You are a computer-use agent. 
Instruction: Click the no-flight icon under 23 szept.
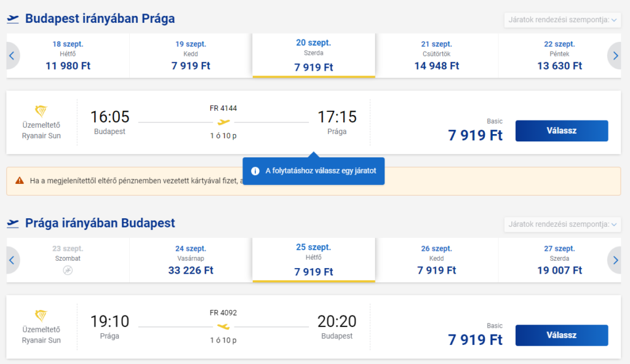click(x=68, y=271)
